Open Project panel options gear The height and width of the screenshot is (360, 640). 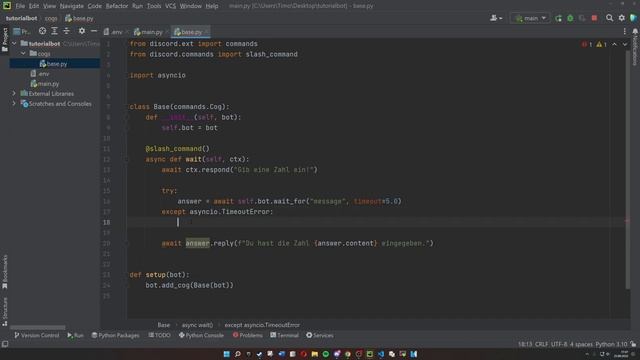click(82, 31)
